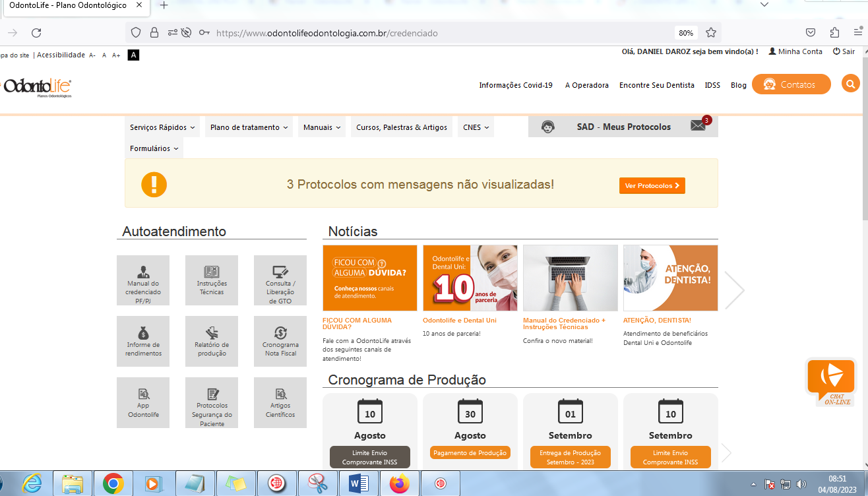Open the Minha Conta link

coord(796,51)
